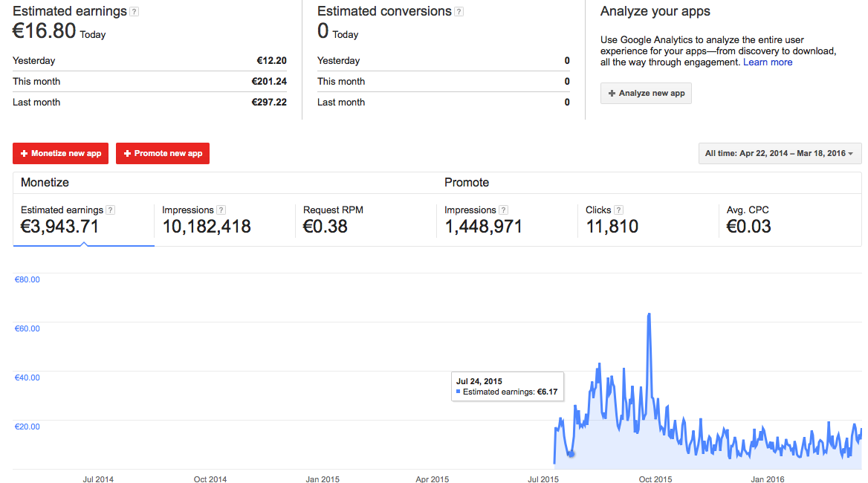The image size is (868, 483).
Task: Select the Request RPM metric tab
Action: coord(366,220)
